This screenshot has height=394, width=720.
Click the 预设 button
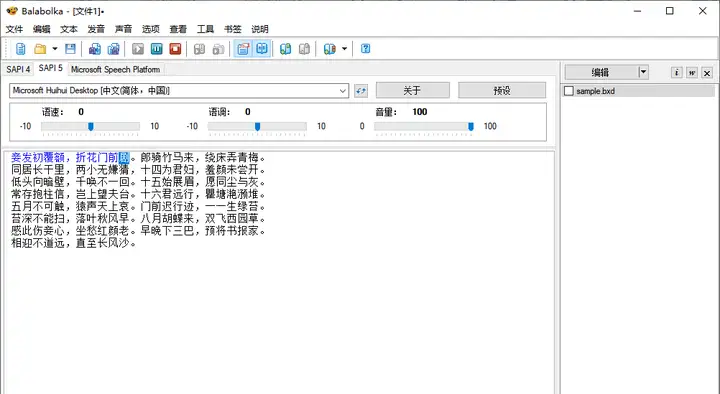502,90
